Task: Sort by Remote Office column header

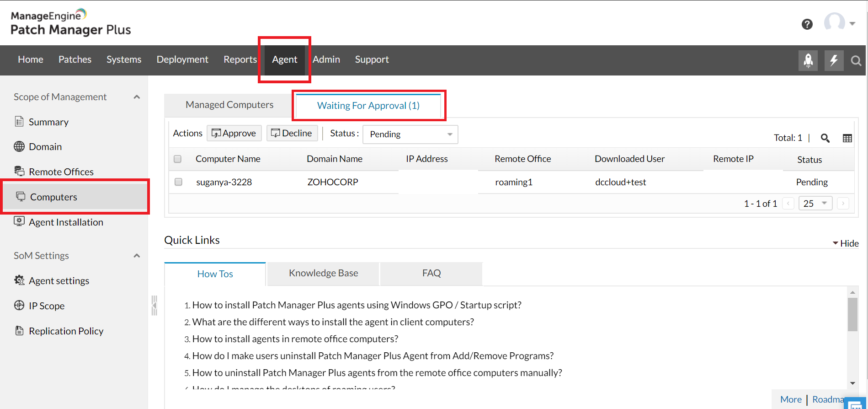Action: (x=523, y=159)
